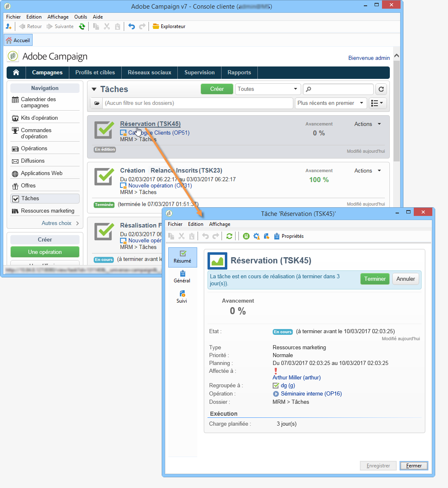Open Outils menu in main console
Viewport: 448px width, 488px height.
click(80, 17)
